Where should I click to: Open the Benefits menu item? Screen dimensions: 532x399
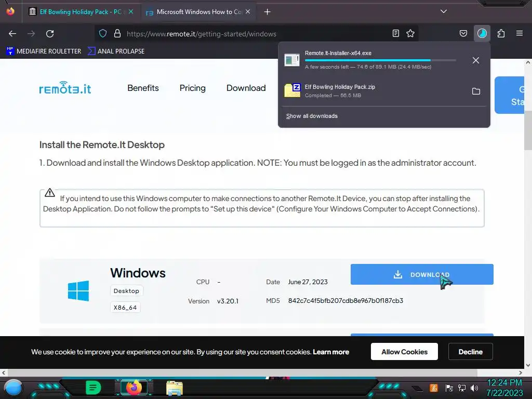tap(143, 88)
